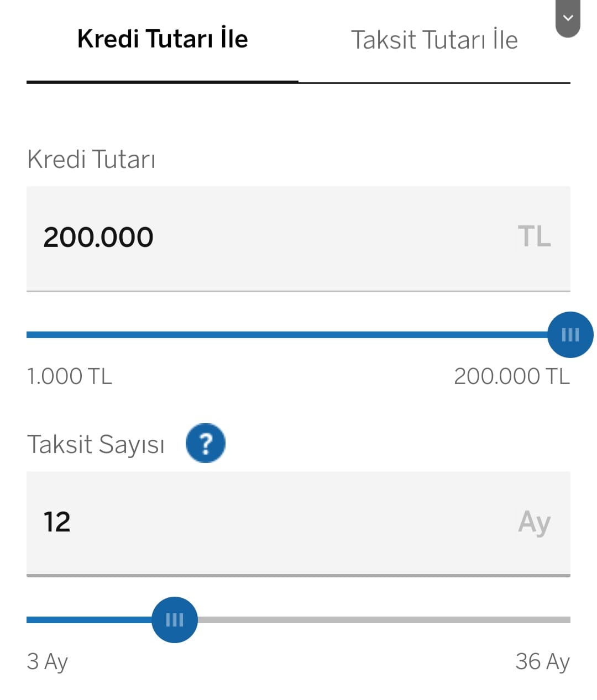Click the blue credit amount slider track

(287, 335)
